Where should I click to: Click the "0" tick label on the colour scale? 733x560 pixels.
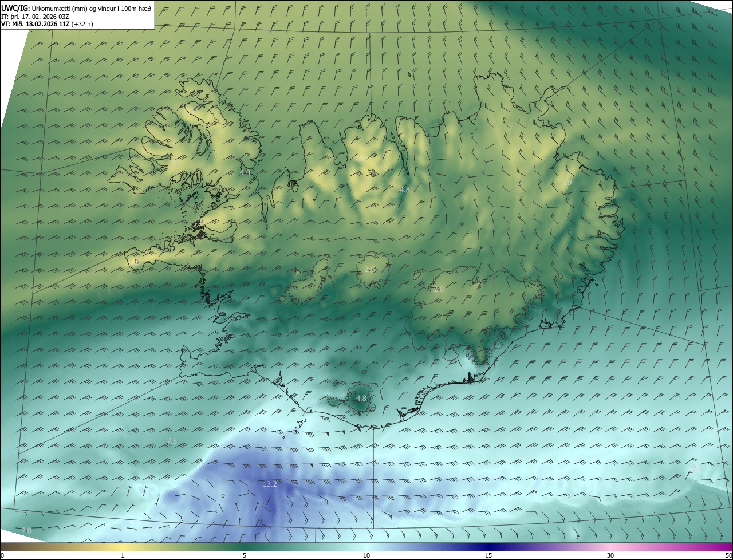(2, 555)
